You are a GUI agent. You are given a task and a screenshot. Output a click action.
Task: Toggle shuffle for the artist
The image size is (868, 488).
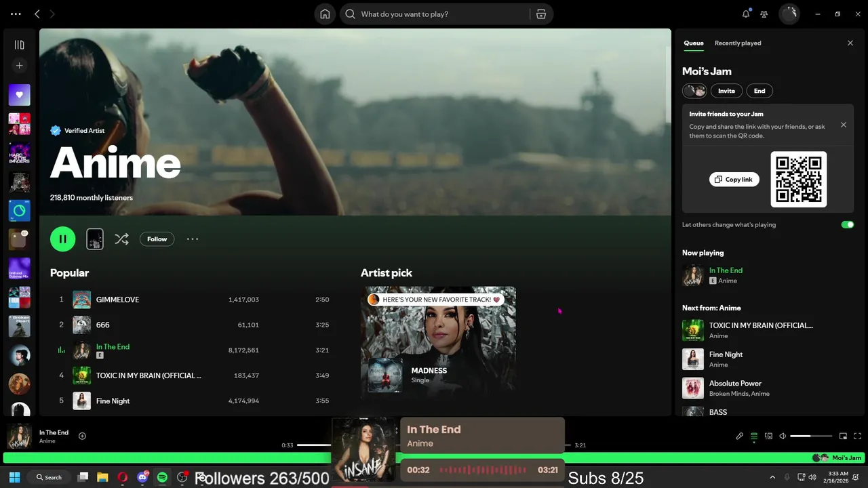pos(121,239)
